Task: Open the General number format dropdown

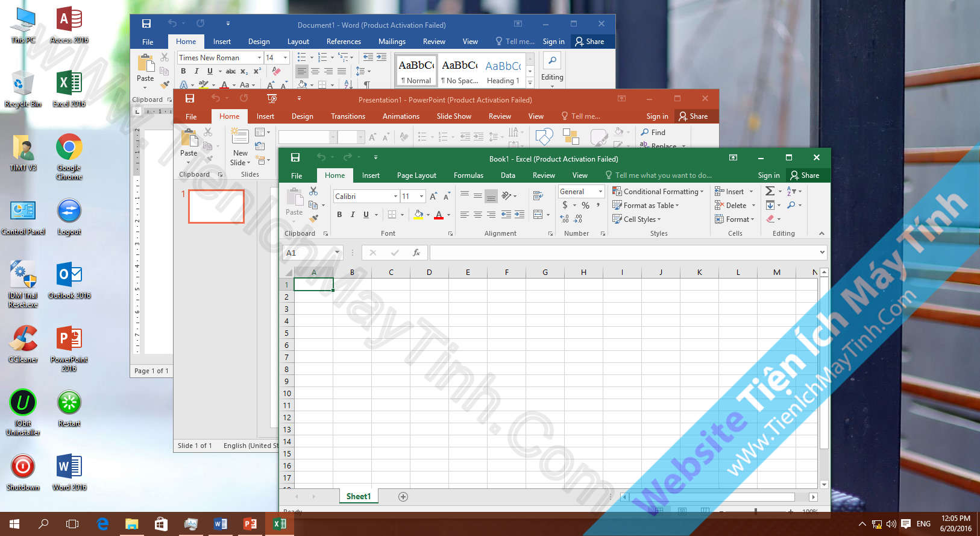Action: coord(600,192)
